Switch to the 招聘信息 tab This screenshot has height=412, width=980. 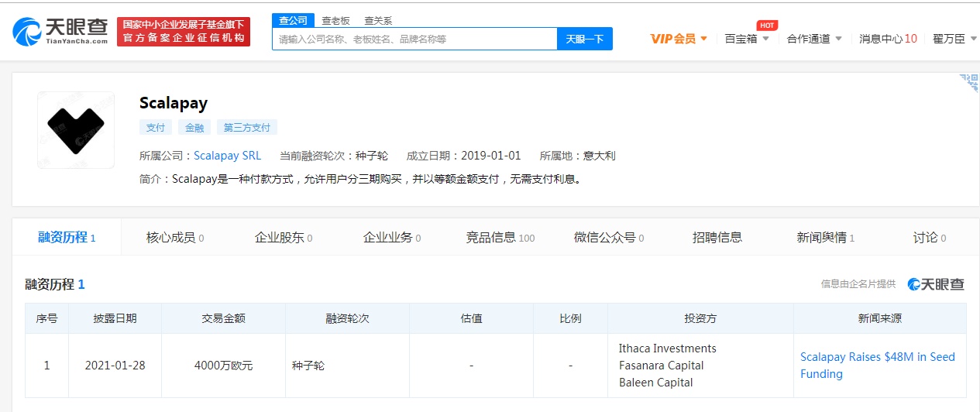(x=717, y=237)
